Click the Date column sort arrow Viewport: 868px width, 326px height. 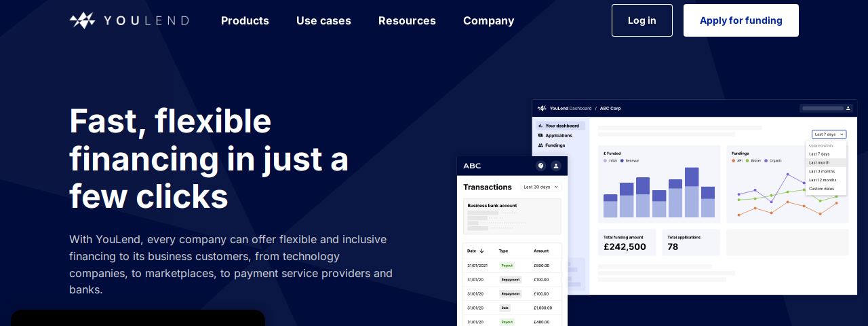[x=481, y=251]
